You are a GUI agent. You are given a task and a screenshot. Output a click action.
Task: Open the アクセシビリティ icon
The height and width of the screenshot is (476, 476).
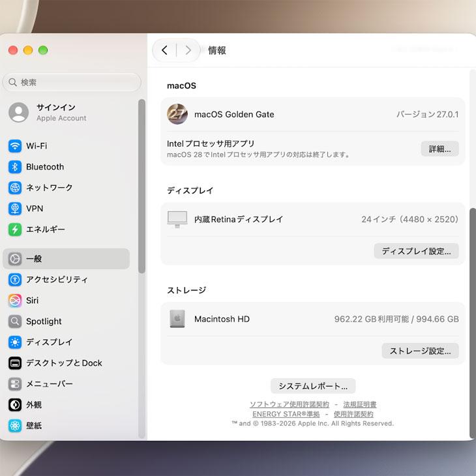coord(15,280)
